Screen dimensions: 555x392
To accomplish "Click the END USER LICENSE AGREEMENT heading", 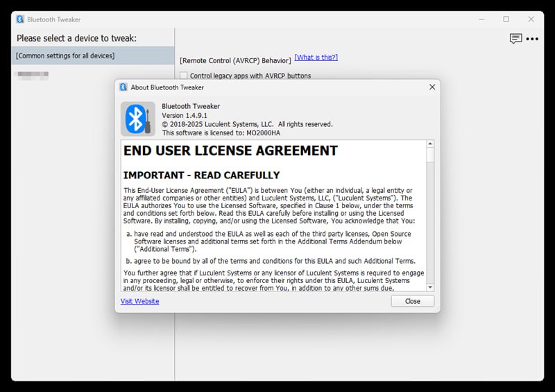I will (230, 151).
